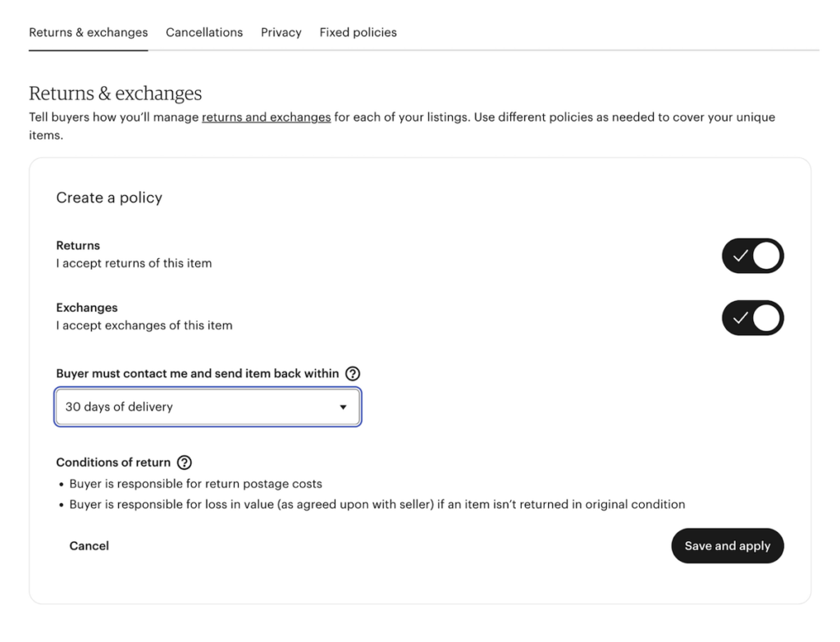The height and width of the screenshot is (642, 840).
Task: Enable returns by clicking the Returns switch
Action: pos(752,256)
